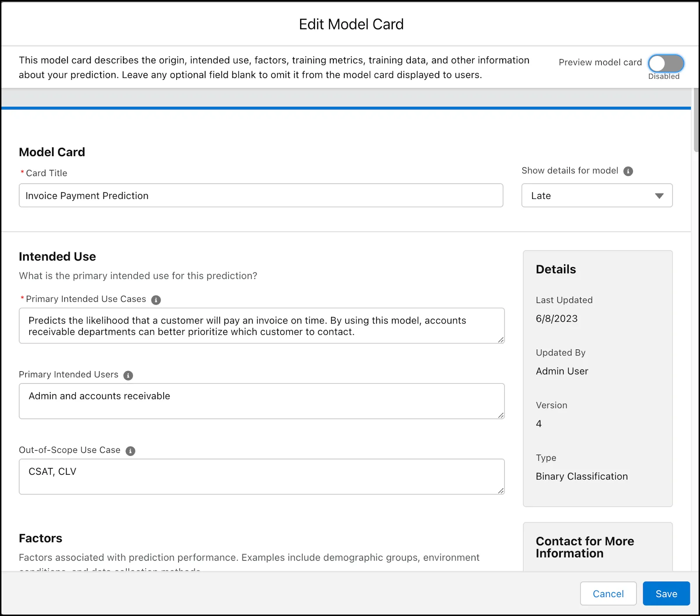This screenshot has height=616, width=700.
Task: Click the Last Updated value 6/8/2023
Action: [556, 319]
